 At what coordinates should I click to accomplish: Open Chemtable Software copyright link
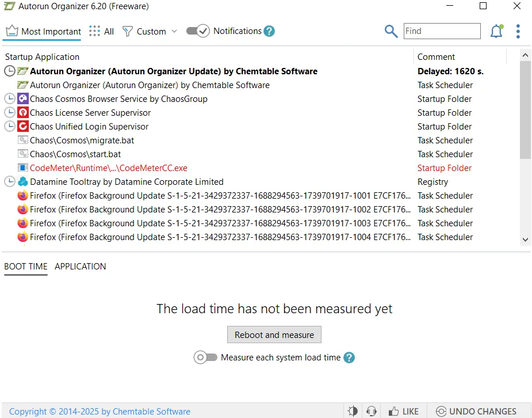pyautogui.click(x=99, y=412)
